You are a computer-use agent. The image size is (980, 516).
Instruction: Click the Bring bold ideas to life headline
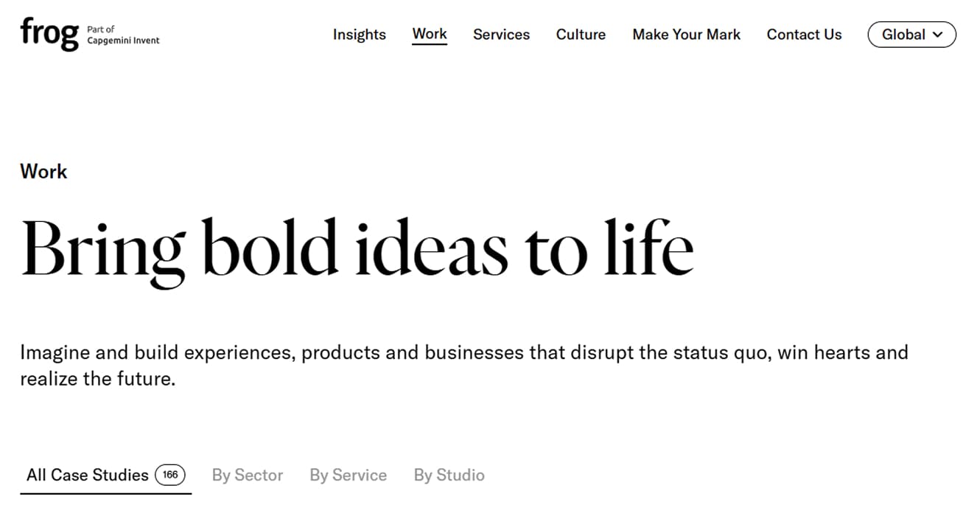click(357, 247)
